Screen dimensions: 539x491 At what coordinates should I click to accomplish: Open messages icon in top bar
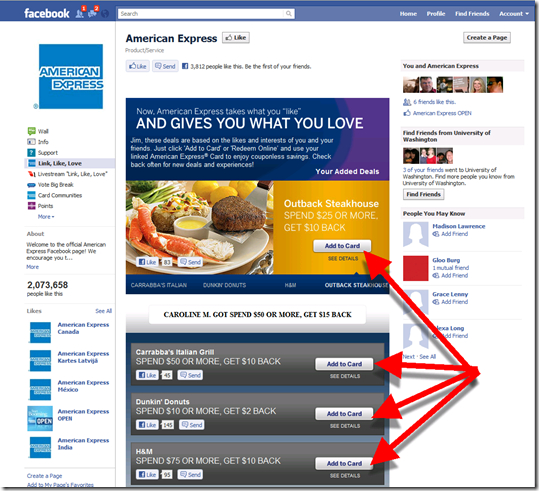tap(92, 13)
